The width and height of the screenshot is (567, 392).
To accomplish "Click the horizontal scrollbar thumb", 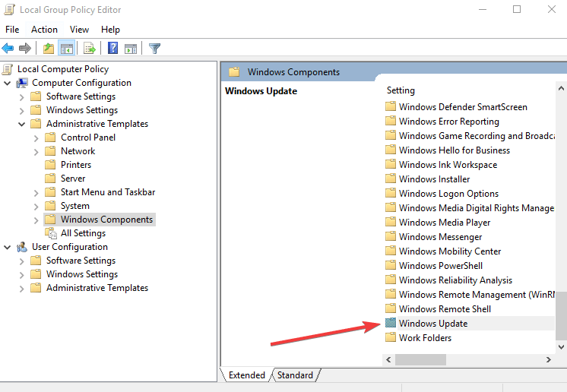I will tap(420, 359).
